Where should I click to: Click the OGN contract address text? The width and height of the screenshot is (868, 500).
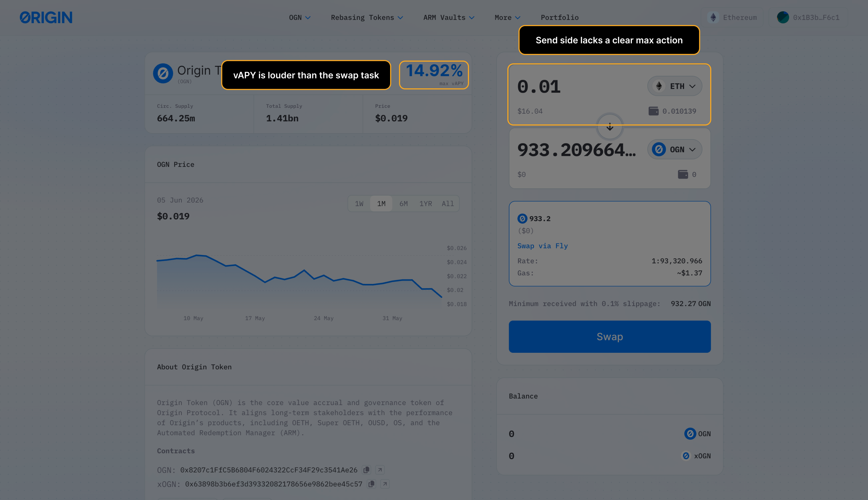[x=269, y=470]
